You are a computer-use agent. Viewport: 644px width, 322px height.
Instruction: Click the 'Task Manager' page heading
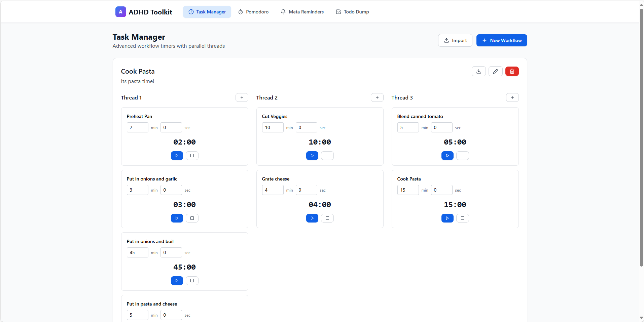(139, 37)
